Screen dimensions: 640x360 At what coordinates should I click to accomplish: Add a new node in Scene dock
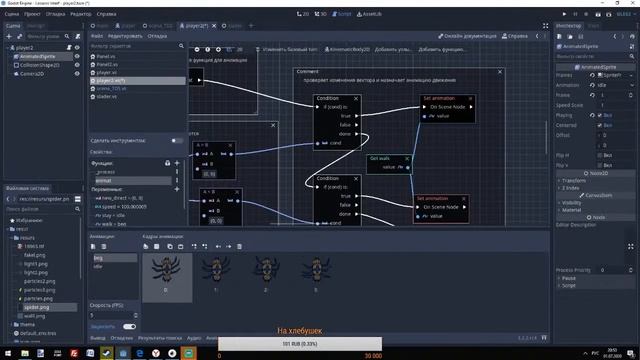(9, 36)
